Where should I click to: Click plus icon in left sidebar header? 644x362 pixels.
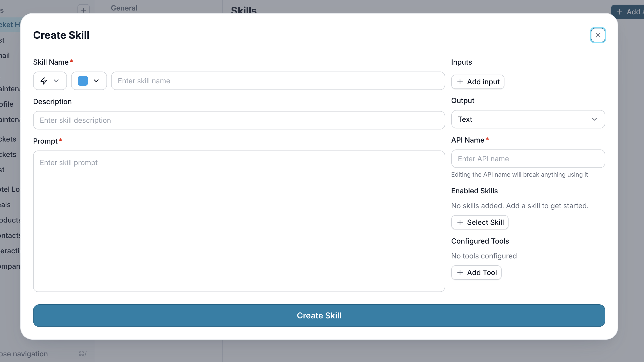point(83,10)
